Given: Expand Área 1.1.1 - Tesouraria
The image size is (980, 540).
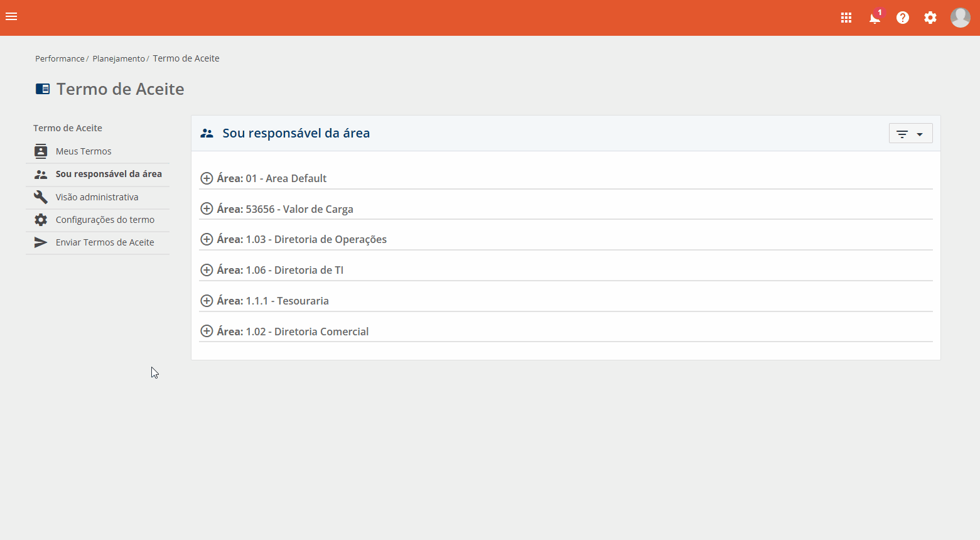Looking at the screenshot, I should click(207, 301).
